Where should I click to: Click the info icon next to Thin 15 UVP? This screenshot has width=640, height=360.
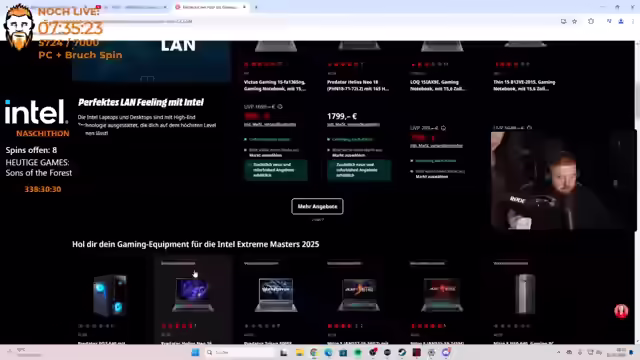[x=529, y=128]
